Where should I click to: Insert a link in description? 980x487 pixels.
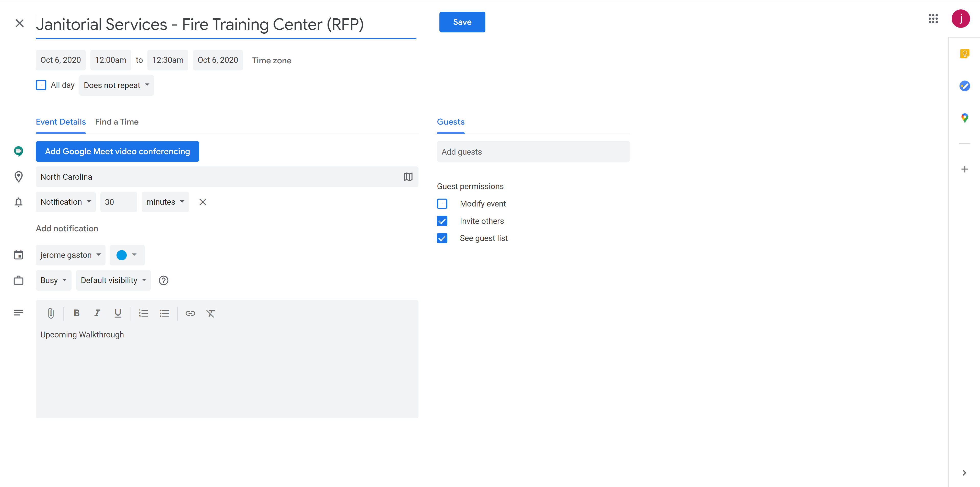190,313
